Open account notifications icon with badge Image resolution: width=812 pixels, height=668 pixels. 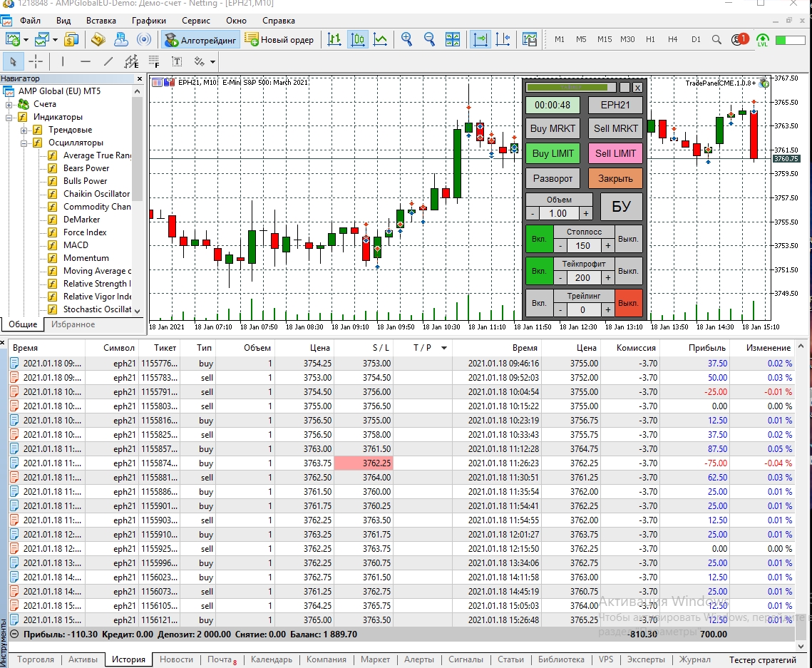tap(739, 39)
